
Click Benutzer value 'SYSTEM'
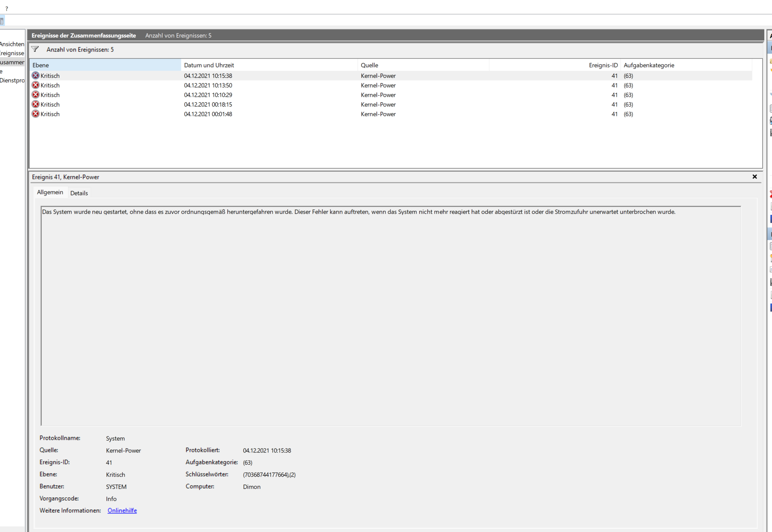pyautogui.click(x=116, y=487)
